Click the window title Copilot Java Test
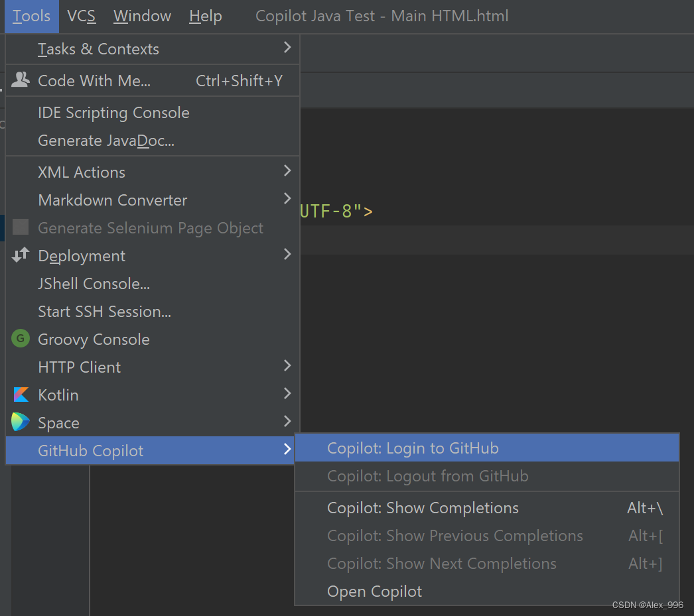The image size is (694, 616). [x=382, y=16]
